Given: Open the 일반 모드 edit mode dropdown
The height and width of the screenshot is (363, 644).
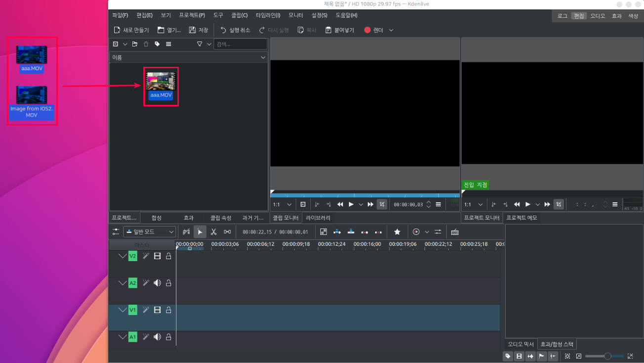Looking at the screenshot, I should tap(149, 231).
